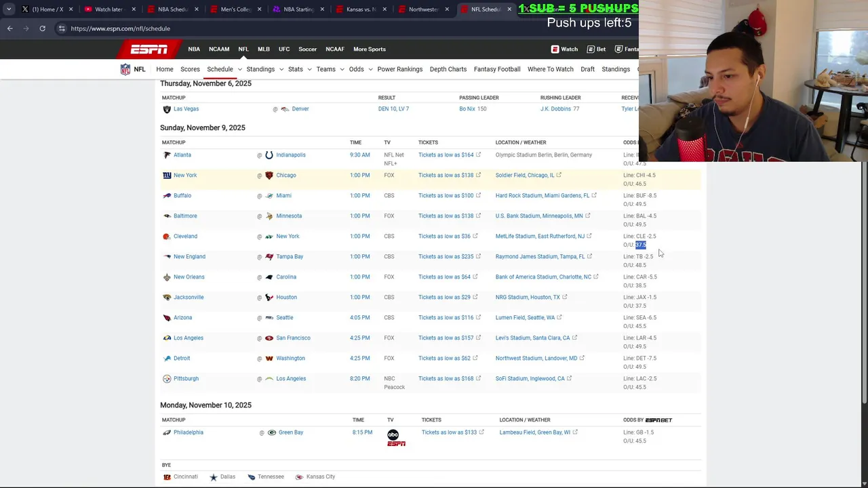Image resolution: width=868 pixels, height=488 pixels.
Task: Click Tickets as low as $235
Action: (x=446, y=257)
